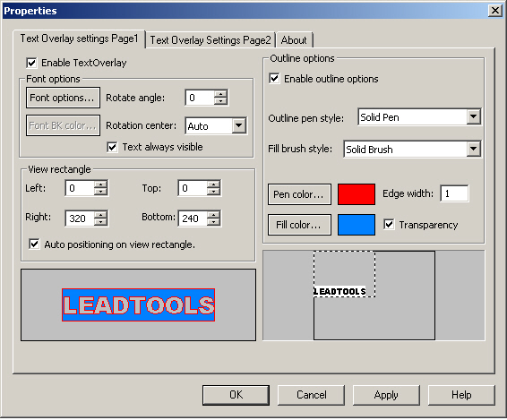507x420 pixels.
Task: Decrease the Right value
Action: click(100, 222)
